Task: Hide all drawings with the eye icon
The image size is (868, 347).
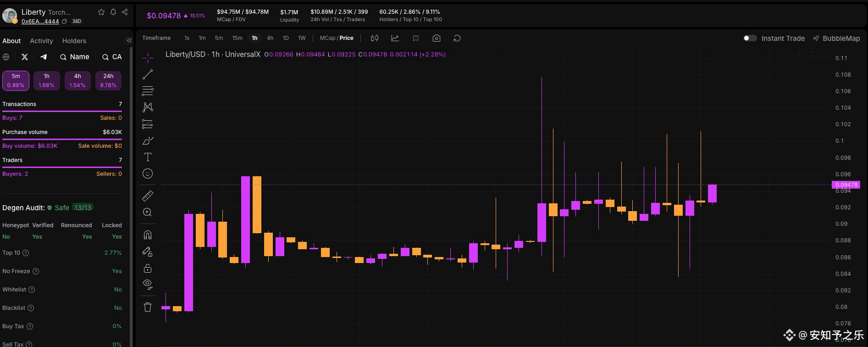Action: tap(148, 285)
